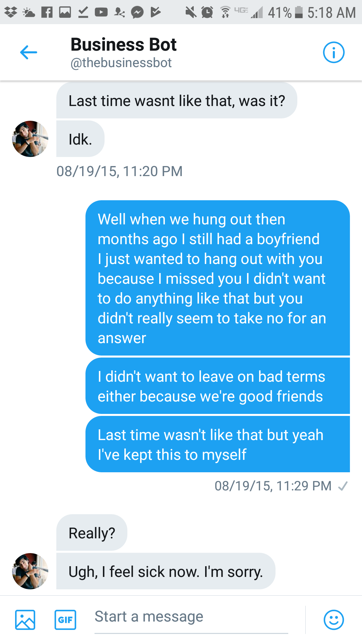
Task: Tap the muted sound status icon
Action: pyautogui.click(x=191, y=12)
